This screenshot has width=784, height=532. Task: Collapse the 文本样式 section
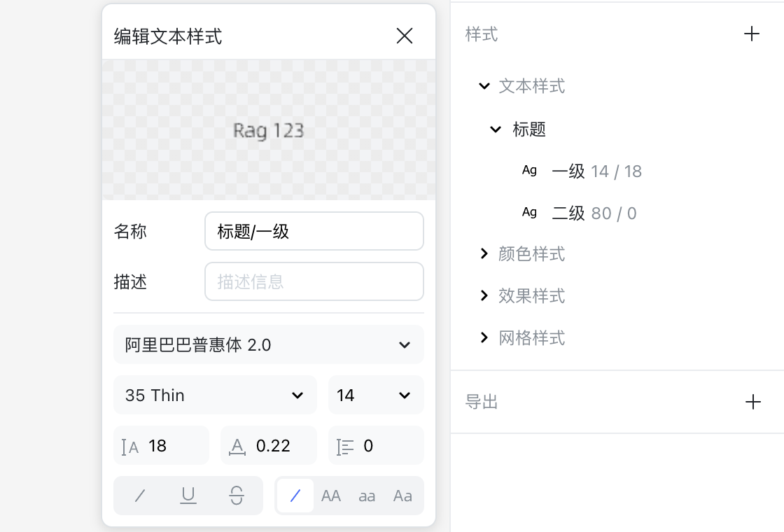(484, 86)
